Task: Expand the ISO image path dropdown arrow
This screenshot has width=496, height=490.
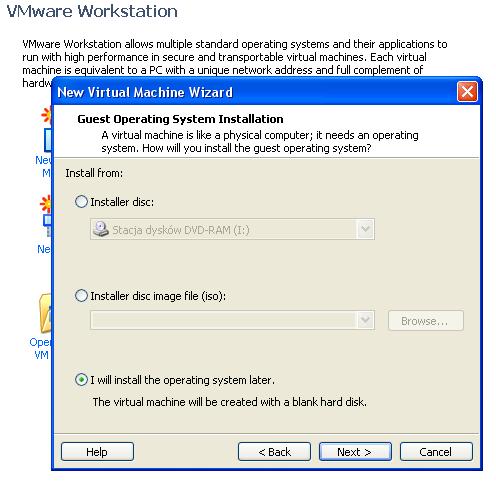Action: pyautogui.click(x=365, y=320)
